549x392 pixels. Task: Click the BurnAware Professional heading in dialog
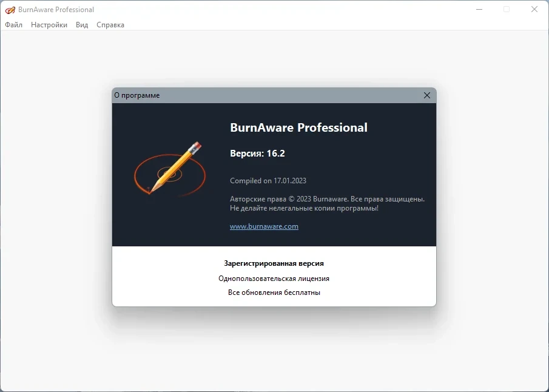[298, 127]
